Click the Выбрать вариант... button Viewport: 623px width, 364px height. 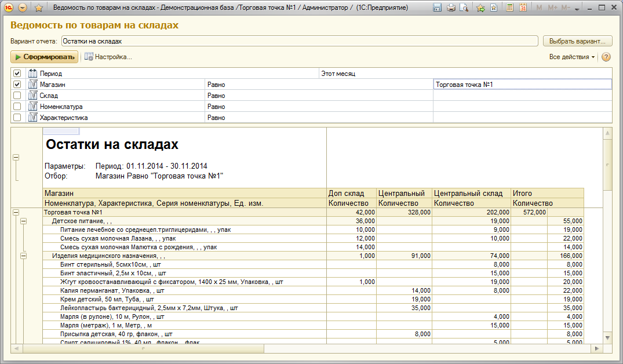click(x=577, y=41)
